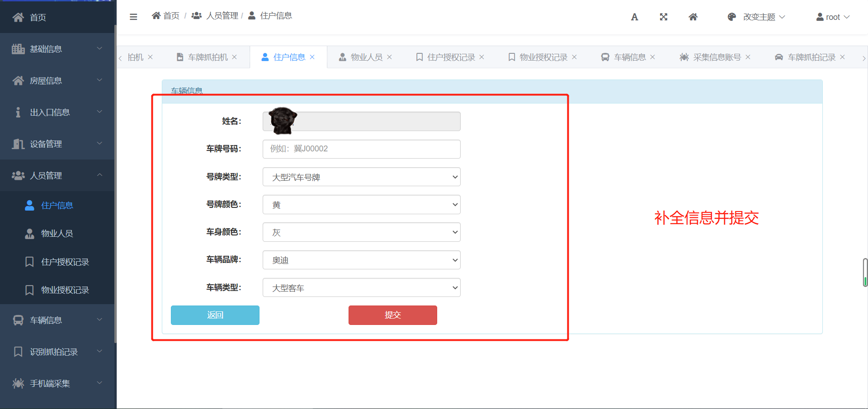Switch to the 物业人员 tab
The image size is (868, 409).
pos(366,57)
